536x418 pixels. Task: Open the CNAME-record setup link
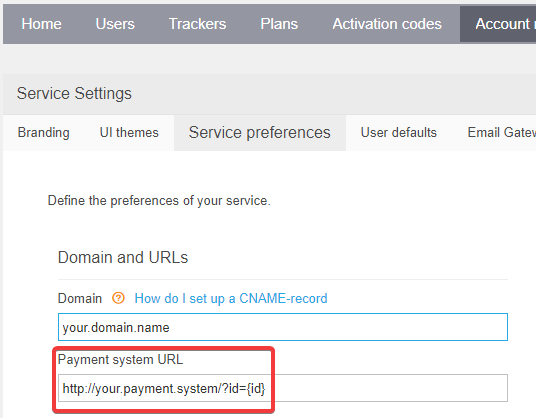[x=231, y=298]
